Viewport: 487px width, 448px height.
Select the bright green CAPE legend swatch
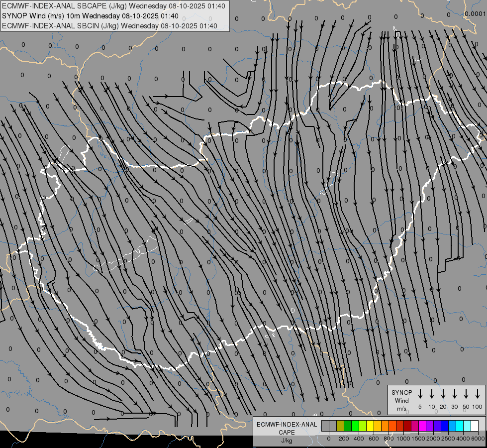pyautogui.click(x=355, y=426)
